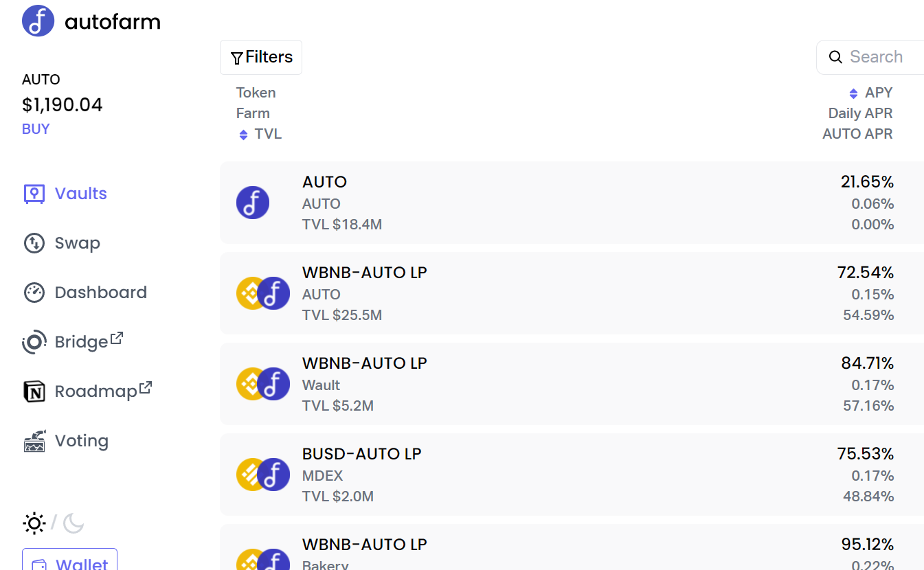This screenshot has width=924, height=570.
Task: Click the funnel icon in Filters button
Action: [237, 58]
